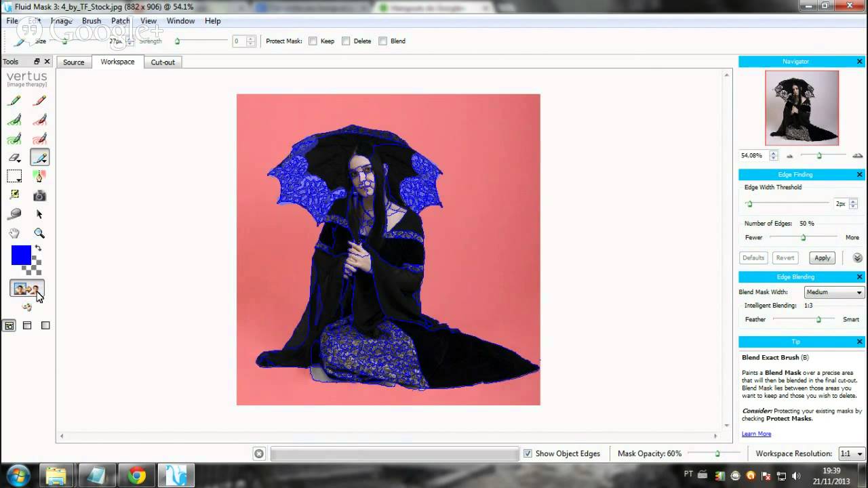Switch to third full-screen layout mode
The image size is (868, 488).
pyautogui.click(x=45, y=325)
